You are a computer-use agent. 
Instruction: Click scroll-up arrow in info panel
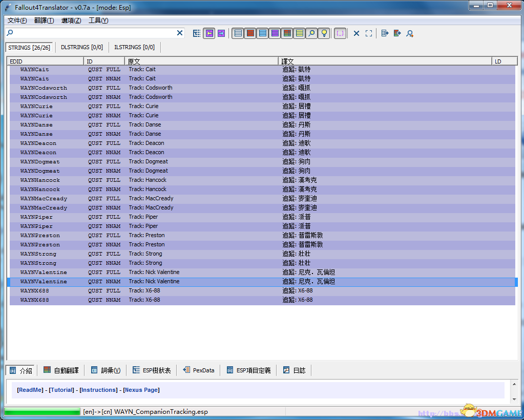coord(514,384)
